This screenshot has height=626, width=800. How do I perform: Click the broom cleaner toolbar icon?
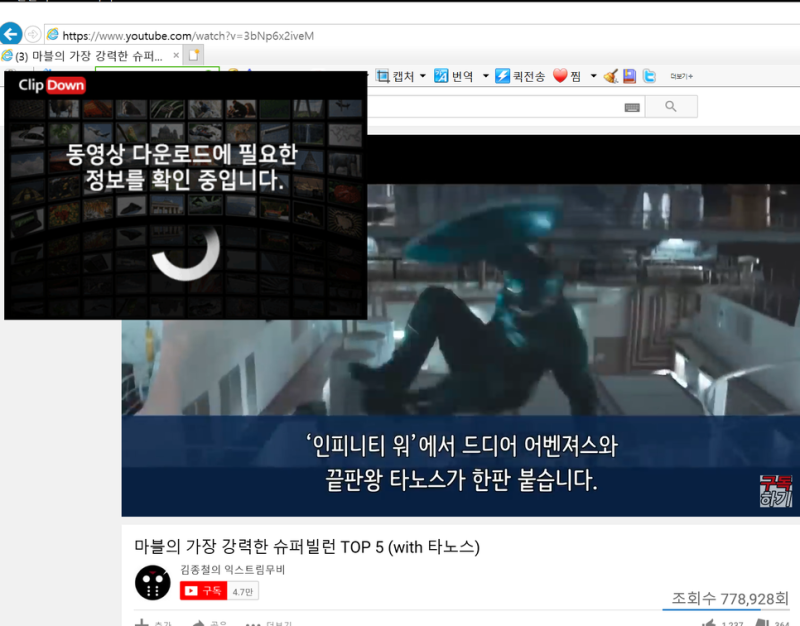(x=611, y=76)
